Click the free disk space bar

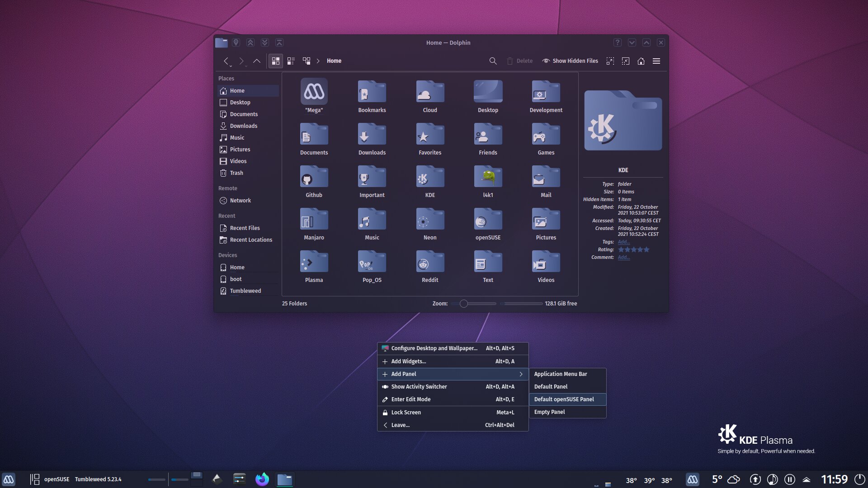tap(521, 304)
